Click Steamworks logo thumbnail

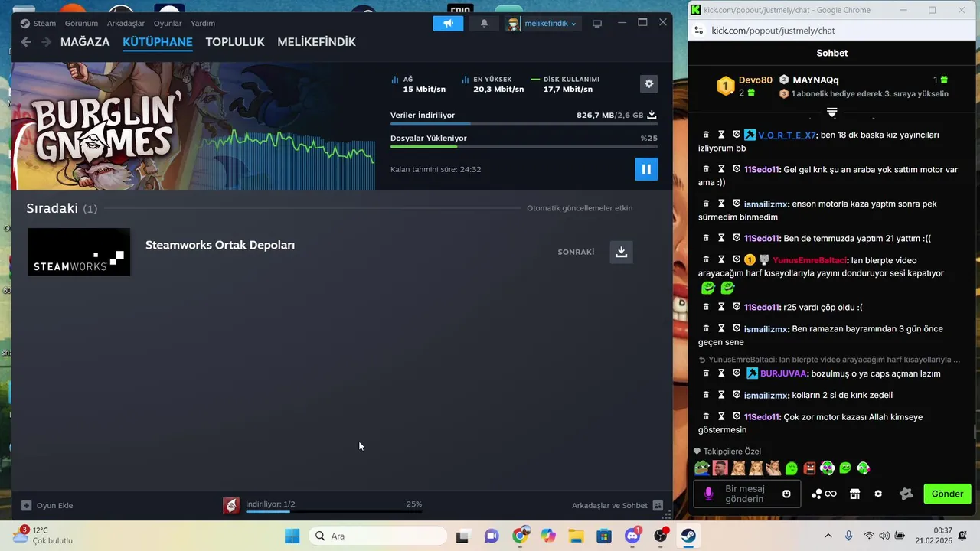79,252
